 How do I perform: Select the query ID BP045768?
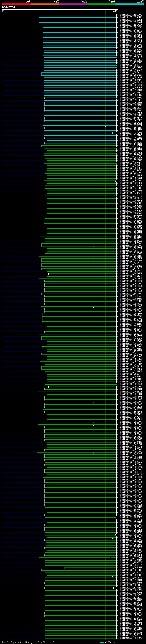point(8,7)
